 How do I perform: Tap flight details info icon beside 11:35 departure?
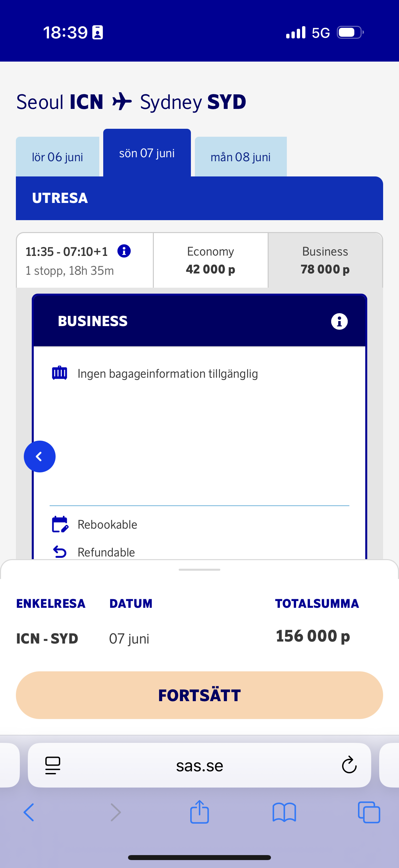[x=124, y=251]
